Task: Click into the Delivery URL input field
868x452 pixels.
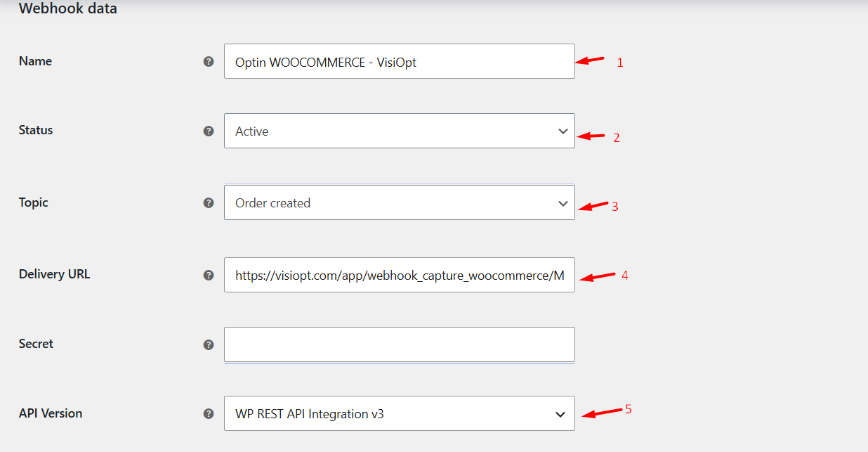Action: [399, 275]
